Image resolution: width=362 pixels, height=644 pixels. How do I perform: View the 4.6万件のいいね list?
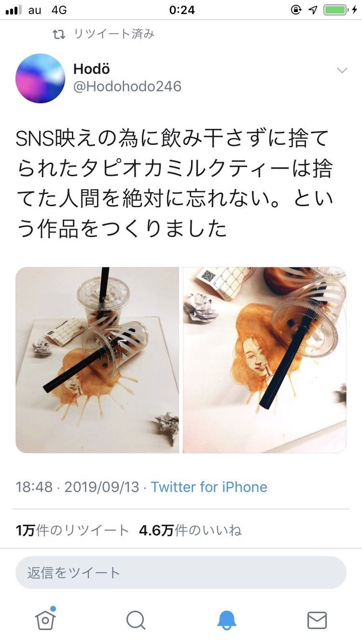pyautogui.click(x=191, y=530)
